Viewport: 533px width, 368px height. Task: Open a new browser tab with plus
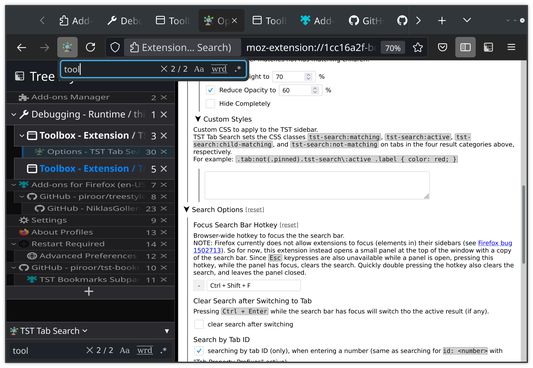click(442, 21)
